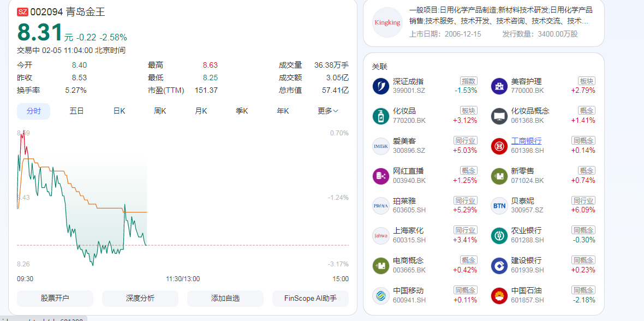Open the 美容护理 name link
This screenshot has width=644, height=321.
(x=526, y=81)
